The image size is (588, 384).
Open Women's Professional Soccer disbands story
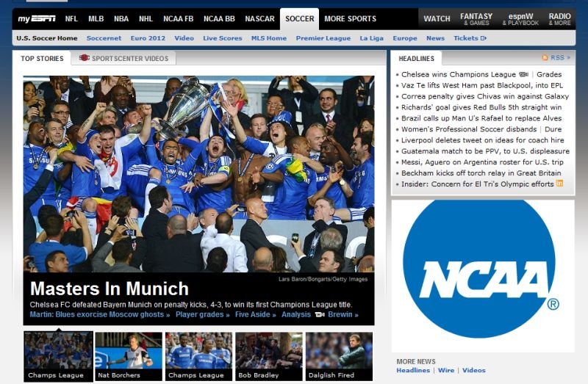(x=469, y=129)
